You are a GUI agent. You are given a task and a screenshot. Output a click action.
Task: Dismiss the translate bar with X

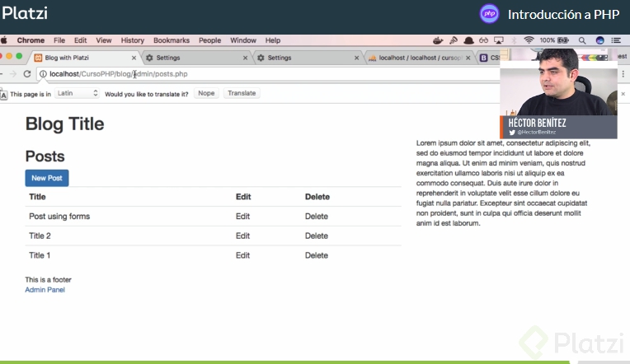(623, 94)
